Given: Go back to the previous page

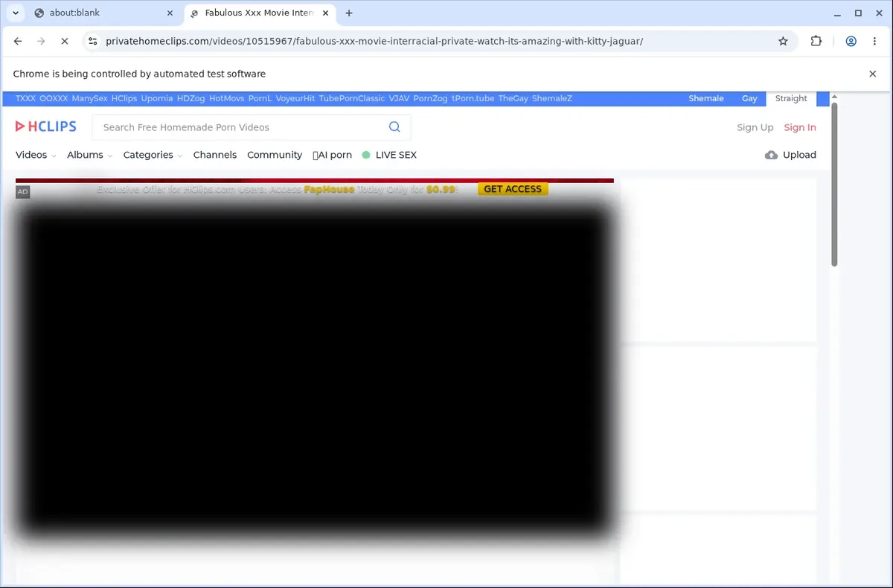Looking at the screenshot, I should (x=18, y=41).
